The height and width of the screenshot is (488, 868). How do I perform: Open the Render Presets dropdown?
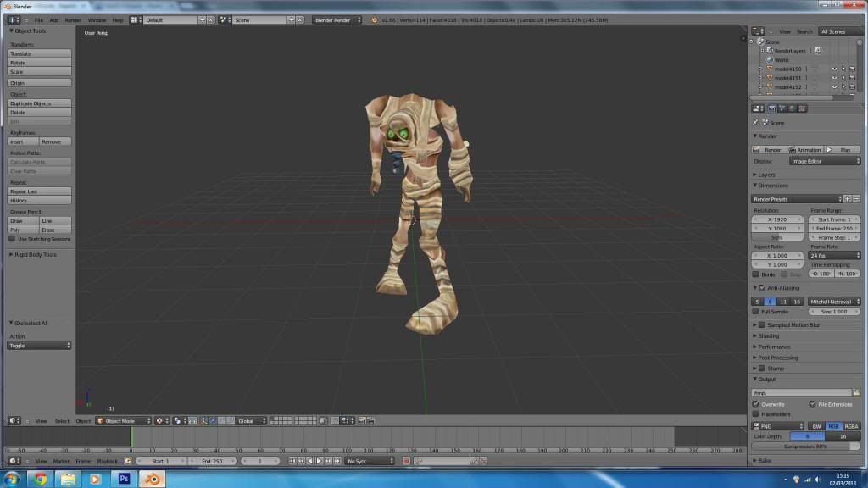click(x=797, y=199)
